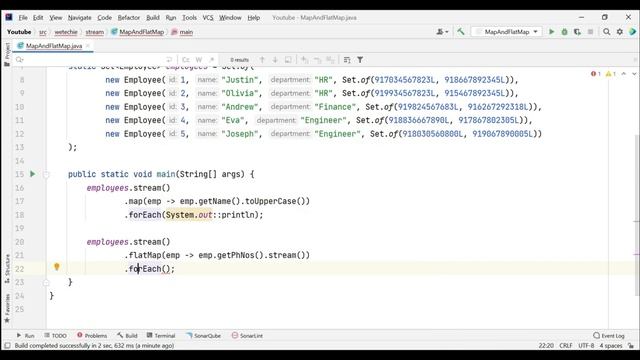
Task: Click the src breadcrumb
Action: [43, 32]
